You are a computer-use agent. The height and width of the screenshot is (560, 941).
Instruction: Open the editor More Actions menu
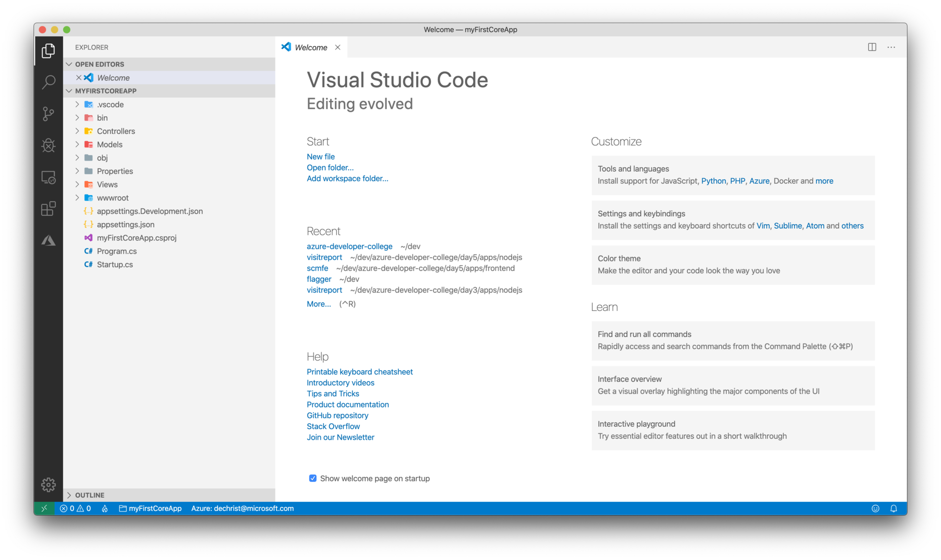click(x=891, y=47)
